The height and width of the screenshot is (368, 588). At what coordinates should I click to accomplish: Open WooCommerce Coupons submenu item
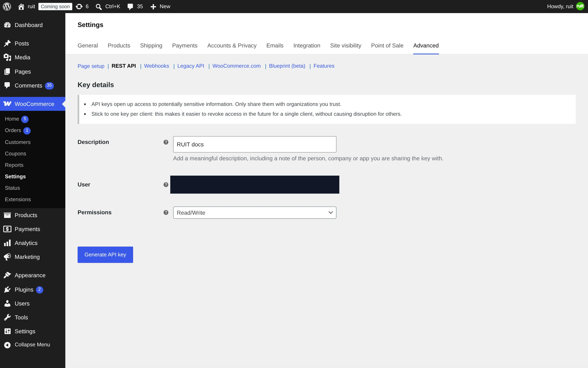pos(16,154)
